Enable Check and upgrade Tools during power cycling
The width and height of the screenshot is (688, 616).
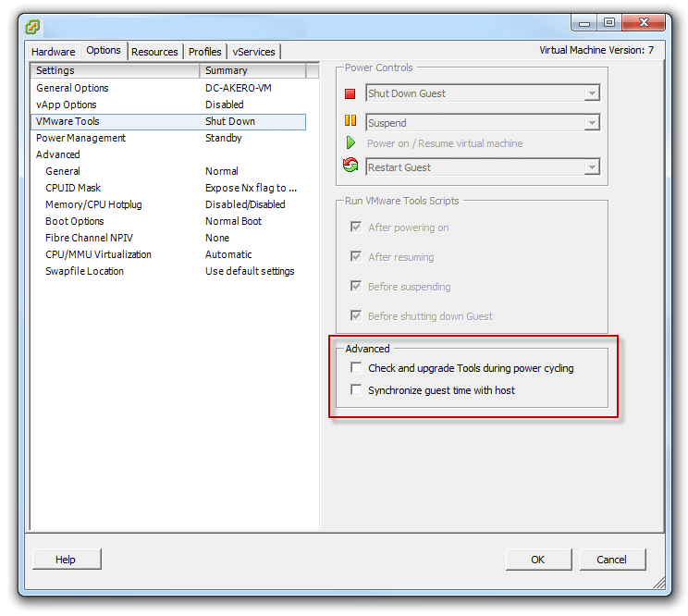tap(356, 368)
